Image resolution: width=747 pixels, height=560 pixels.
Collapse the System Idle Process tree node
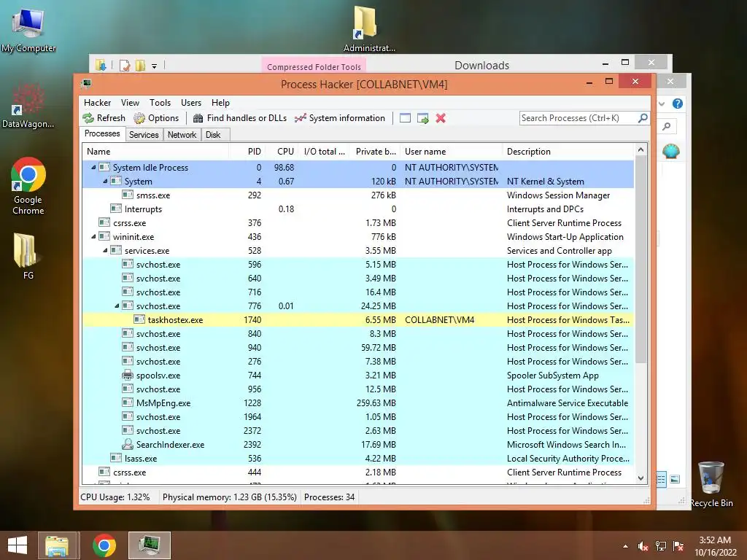pos(93,167)
